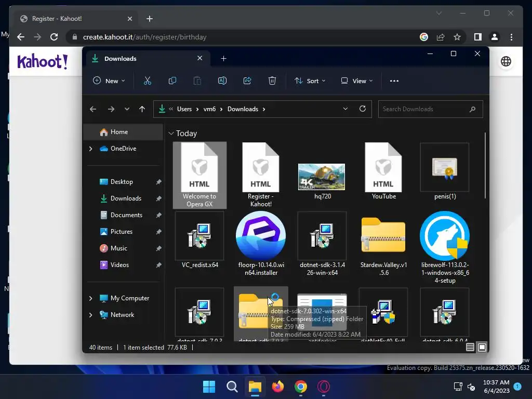Switch to large thumbnails view in status bar

tap(482, 347)
